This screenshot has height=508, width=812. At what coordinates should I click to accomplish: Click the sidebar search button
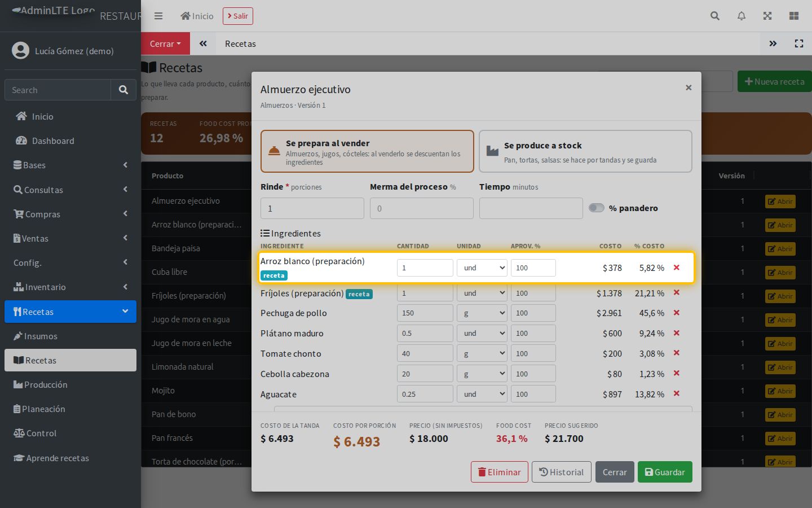123,90
